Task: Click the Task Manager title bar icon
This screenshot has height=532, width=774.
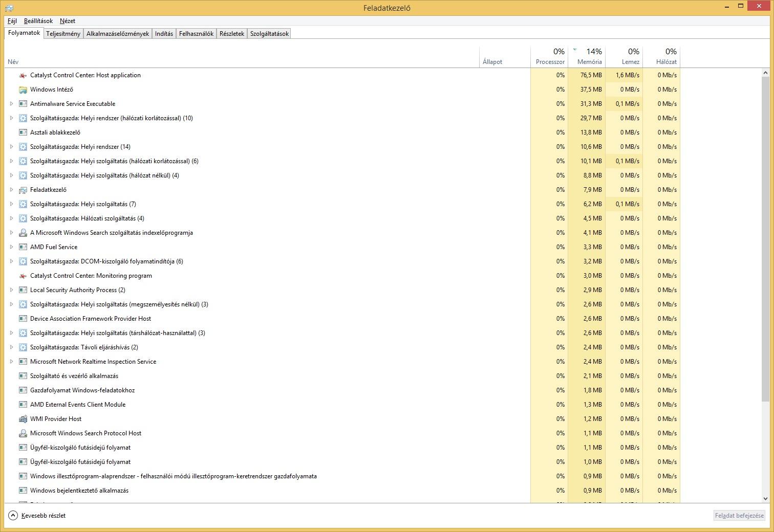Action: [x=9, y=8]
